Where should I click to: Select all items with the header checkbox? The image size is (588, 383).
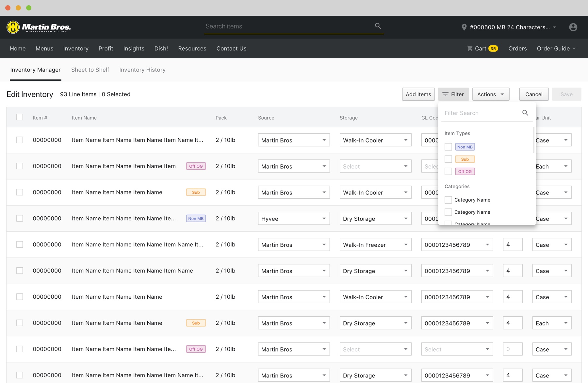pyautogui.click(x=20, y=117)
